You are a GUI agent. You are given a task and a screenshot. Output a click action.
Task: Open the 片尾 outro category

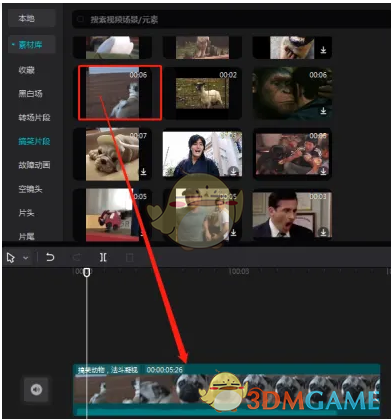[26, 236]
